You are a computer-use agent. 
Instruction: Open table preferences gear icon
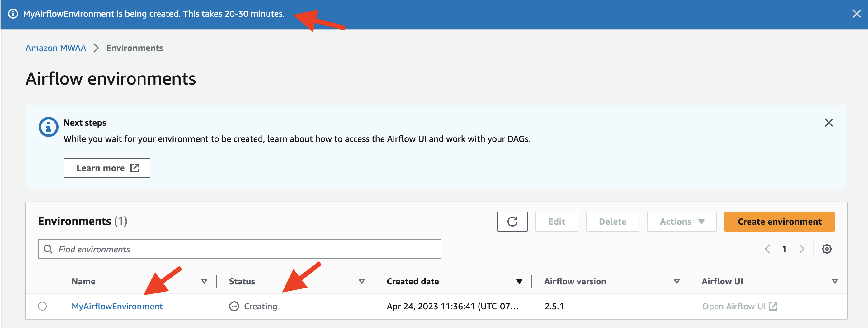click(827, 249)
